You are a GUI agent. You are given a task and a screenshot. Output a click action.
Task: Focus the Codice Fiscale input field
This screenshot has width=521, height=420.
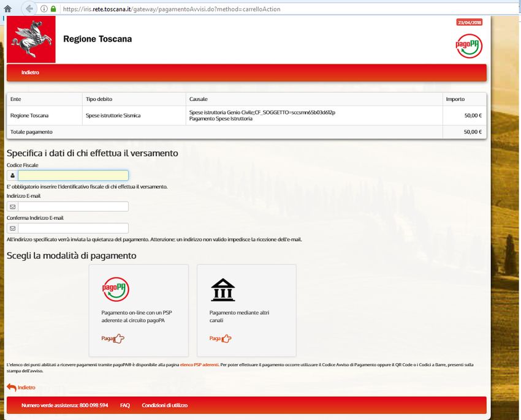click(x=73, y=175)
